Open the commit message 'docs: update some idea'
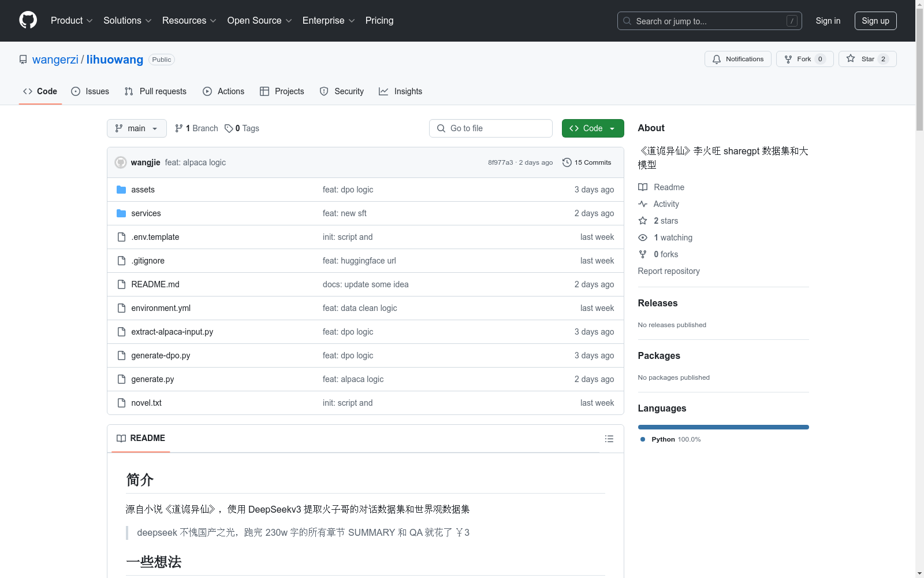 tap(366, 284)
